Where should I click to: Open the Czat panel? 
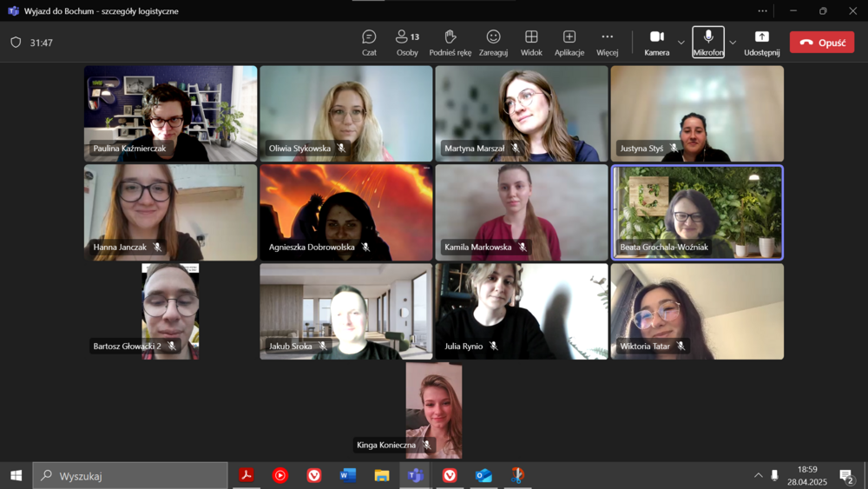coord(369,42)
